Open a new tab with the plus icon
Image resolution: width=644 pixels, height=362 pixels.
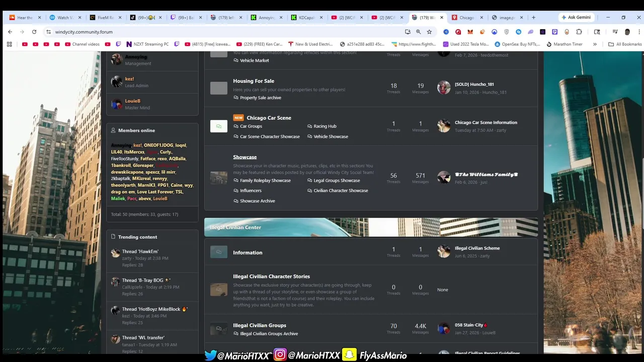click(533, 18)
